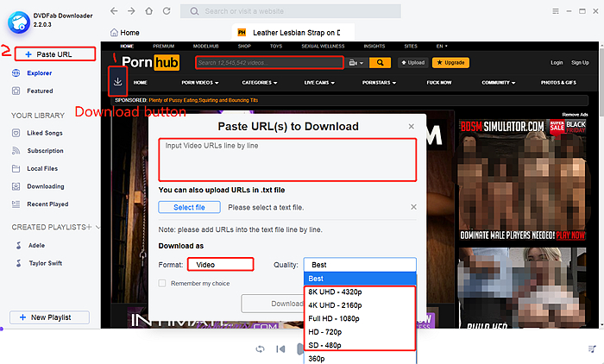Open the Adele playlist
This screenshot has width=604, height=364.
click(x=36, y=245)
